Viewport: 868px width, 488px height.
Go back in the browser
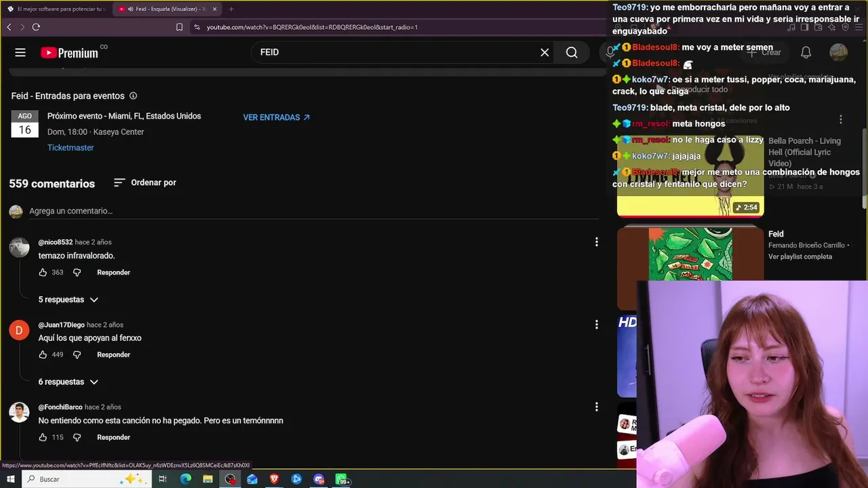pos(9,27)
